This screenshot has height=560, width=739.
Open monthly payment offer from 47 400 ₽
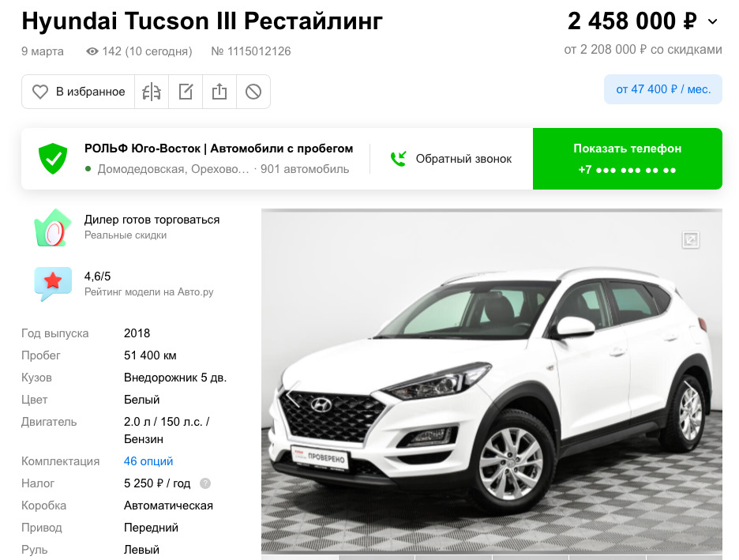click(x=663, y=89)
